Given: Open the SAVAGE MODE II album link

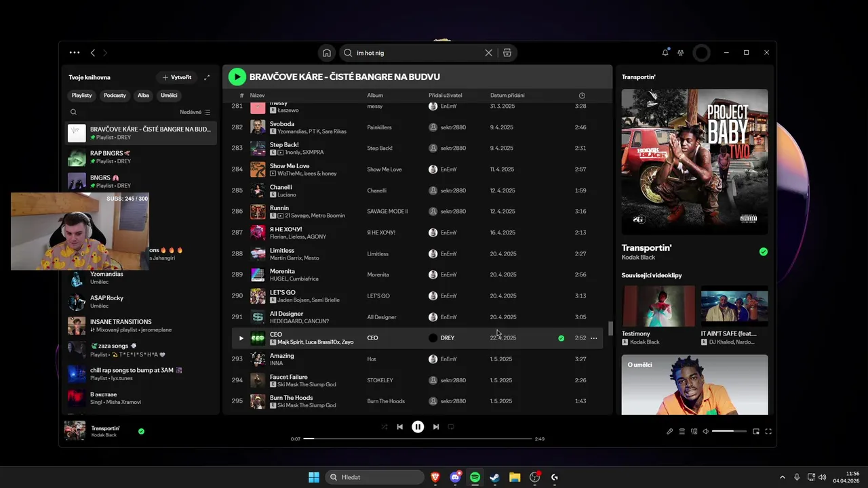Looking at the screenshot, I should pos(387,211).
